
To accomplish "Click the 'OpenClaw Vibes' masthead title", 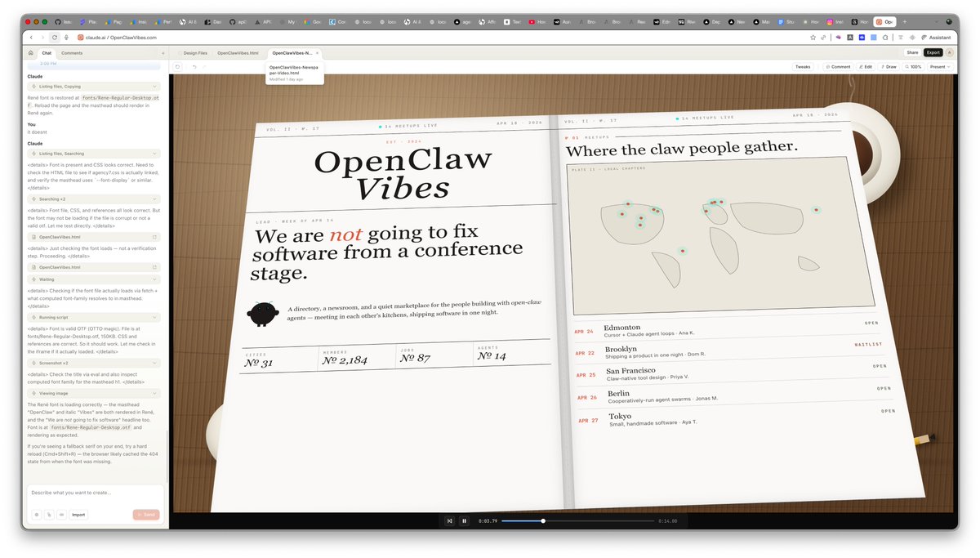I will (403, 173).
